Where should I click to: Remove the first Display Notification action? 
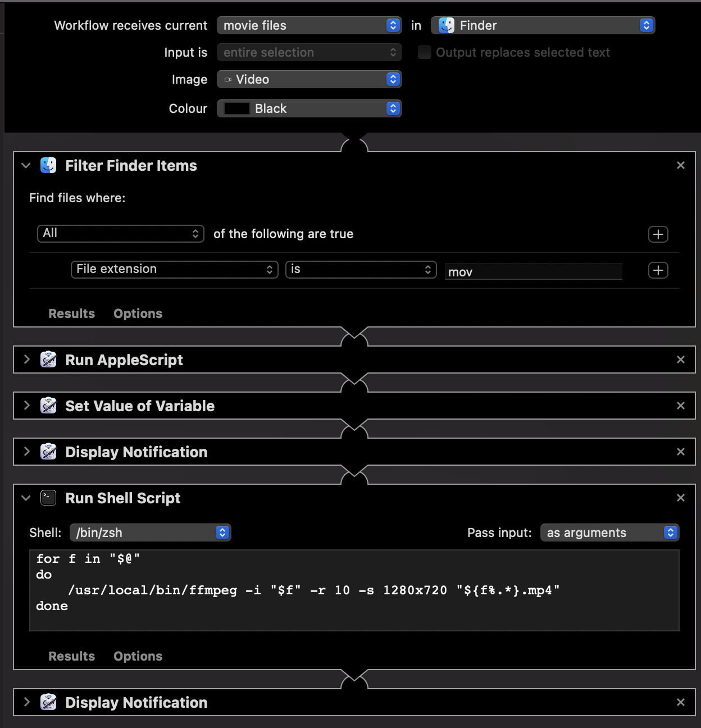tap(681, 452)
